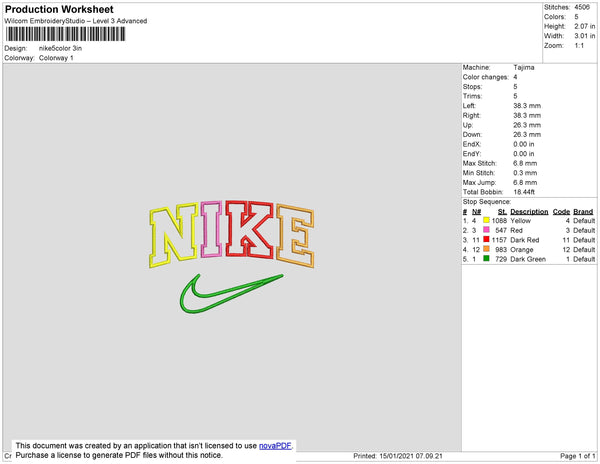
Task: Click the green swoosh embroidery outline
Action: click(231, 294)
